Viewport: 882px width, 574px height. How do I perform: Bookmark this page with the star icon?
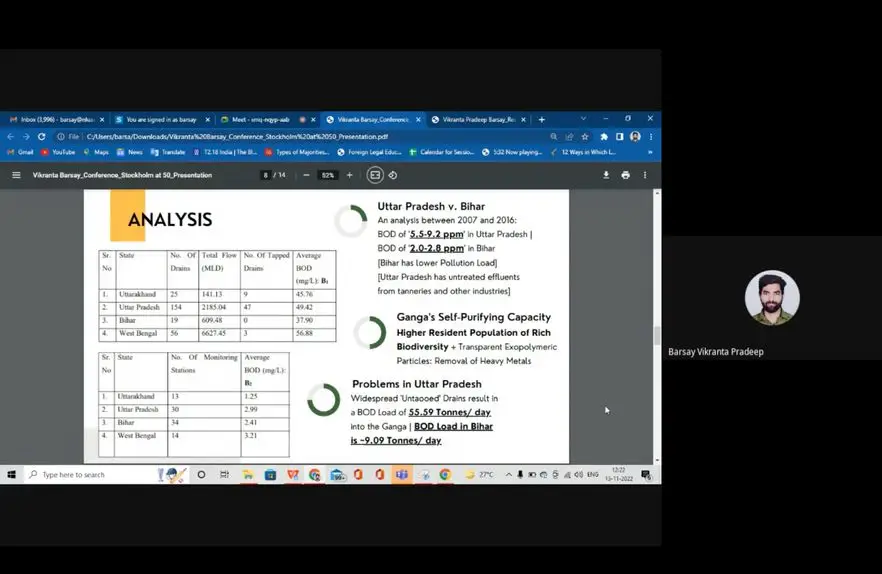coord(586,136)
